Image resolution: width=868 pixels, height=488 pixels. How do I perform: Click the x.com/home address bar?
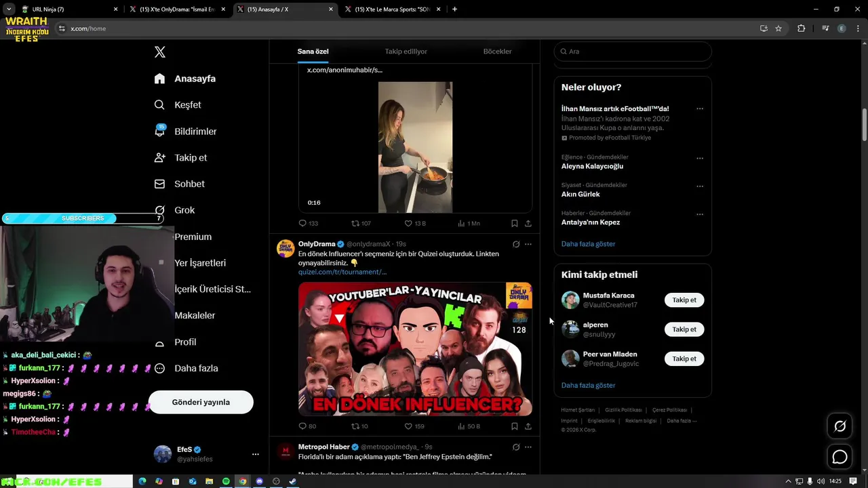coord(407,28)
